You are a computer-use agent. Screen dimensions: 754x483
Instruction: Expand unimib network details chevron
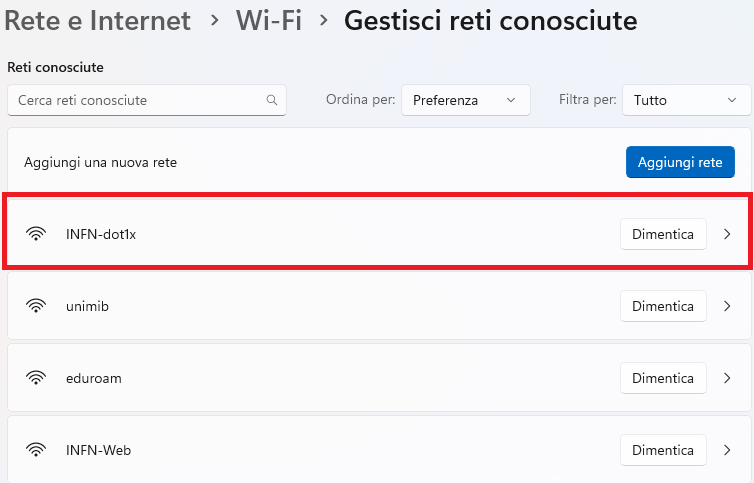(x=727, y=306)
